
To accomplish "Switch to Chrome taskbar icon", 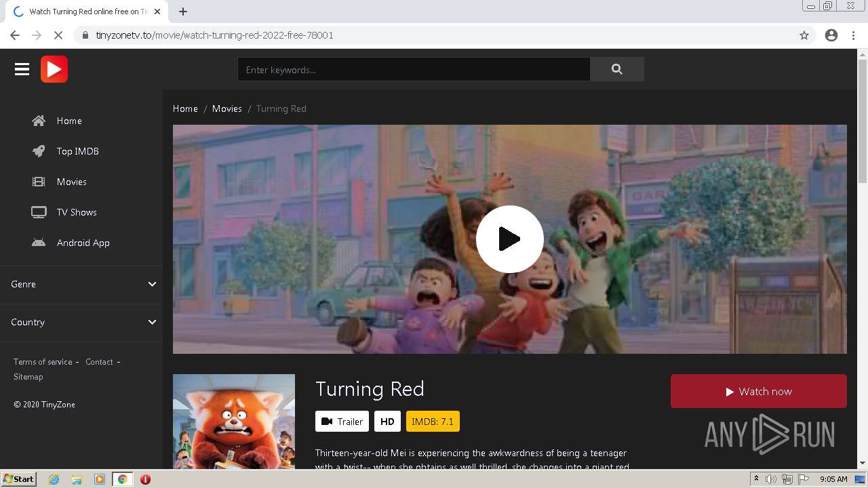I will (x=123, y=479).
